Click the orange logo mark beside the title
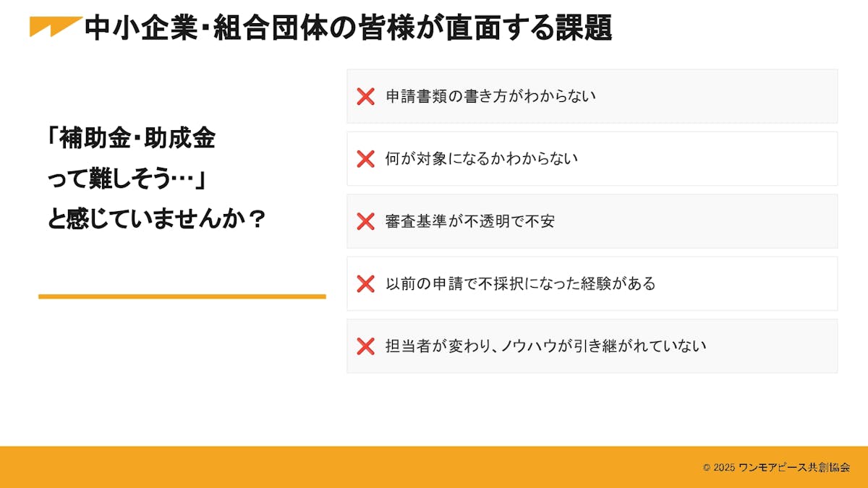This screenshot has height=488, width=868. [x=54, y=27]
